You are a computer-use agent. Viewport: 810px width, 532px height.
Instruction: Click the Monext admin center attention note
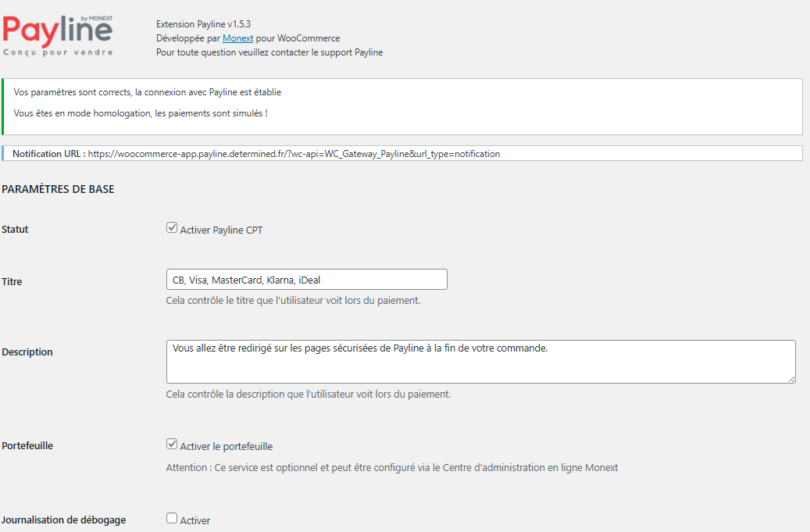(392, 467)
